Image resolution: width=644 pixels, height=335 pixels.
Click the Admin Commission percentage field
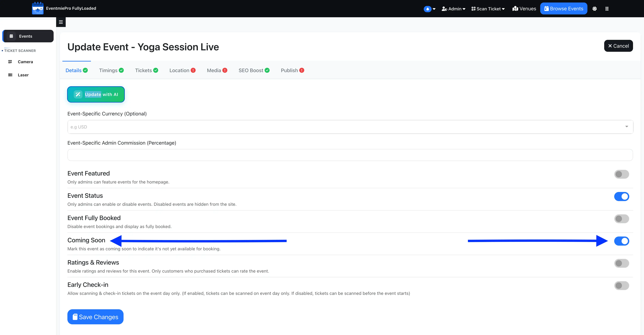click(x=350, y=155)
